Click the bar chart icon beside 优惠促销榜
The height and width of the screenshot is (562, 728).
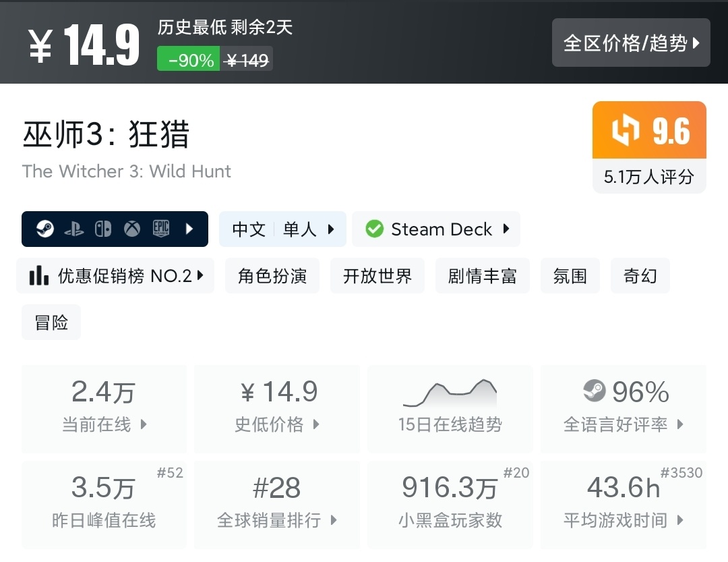(x=39, y=276)
